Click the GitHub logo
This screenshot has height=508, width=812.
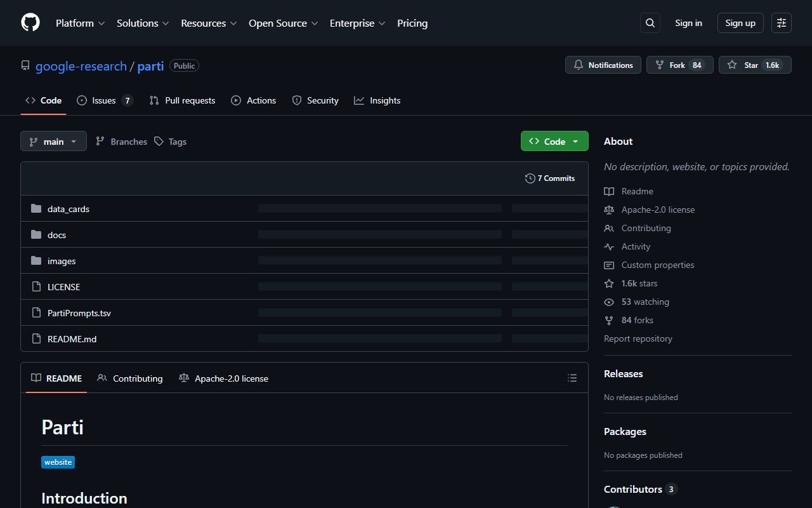30,23
